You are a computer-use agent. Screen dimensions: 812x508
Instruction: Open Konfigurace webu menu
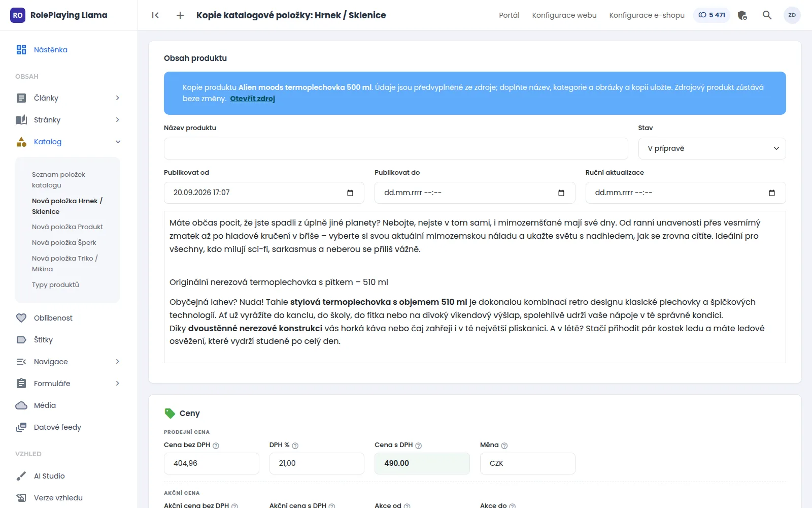pyautogui.click(x=564, y=15)
